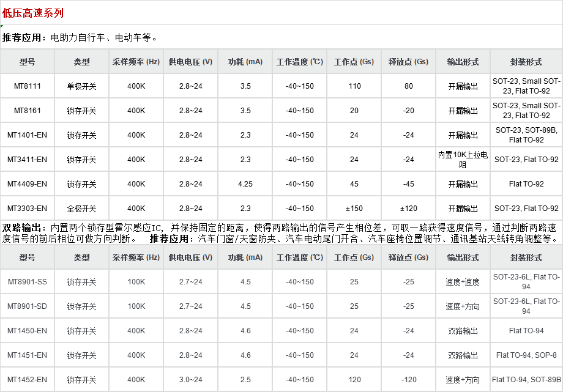Select the 单极开关 type cell
Viewport: 563px width, 392px height.
point(81,86)
